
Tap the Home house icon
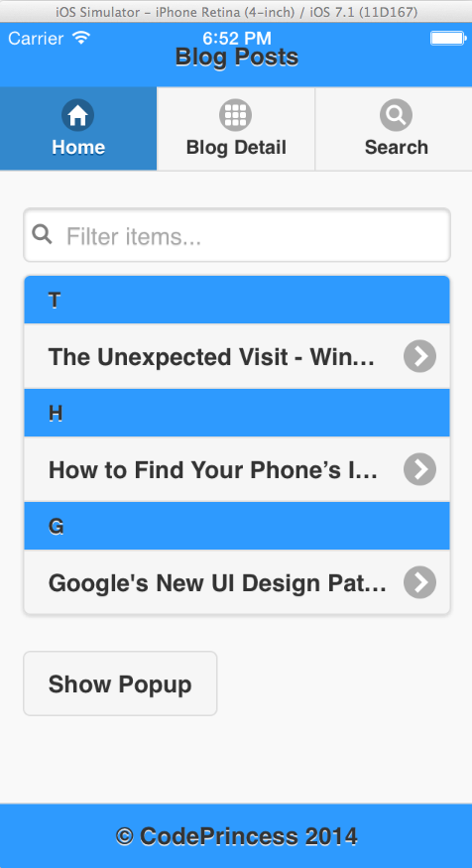(77, 115)
